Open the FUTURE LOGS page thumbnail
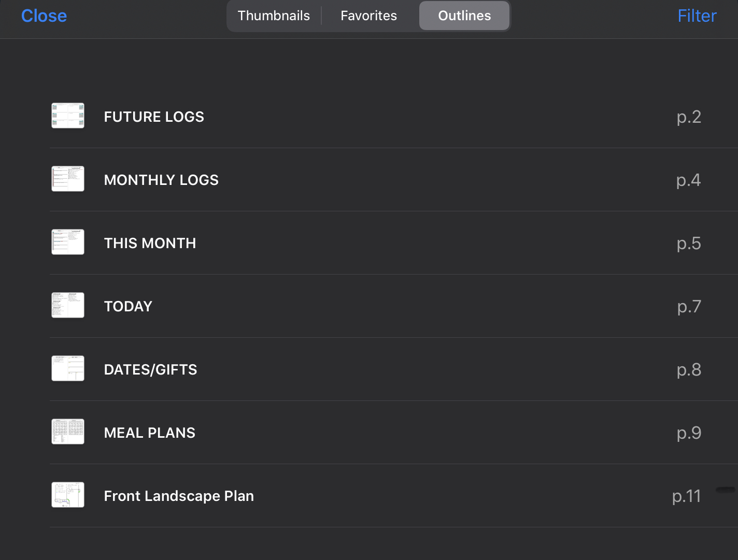738x560 pixels. point(68,116)
